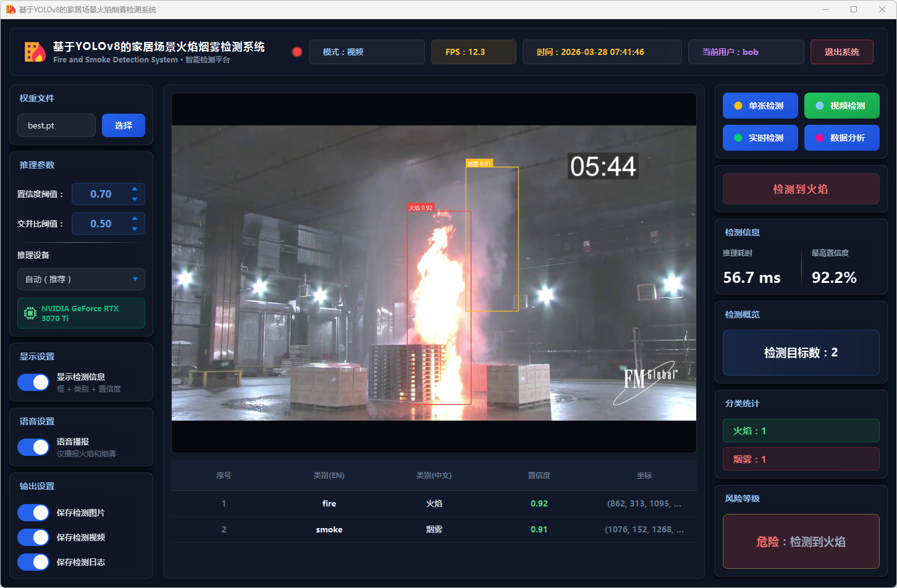Image resolution: width=897 pixels, height=588 pixels.
Task: Turn off save detection images toggle
Action: (x=33, y=513)
